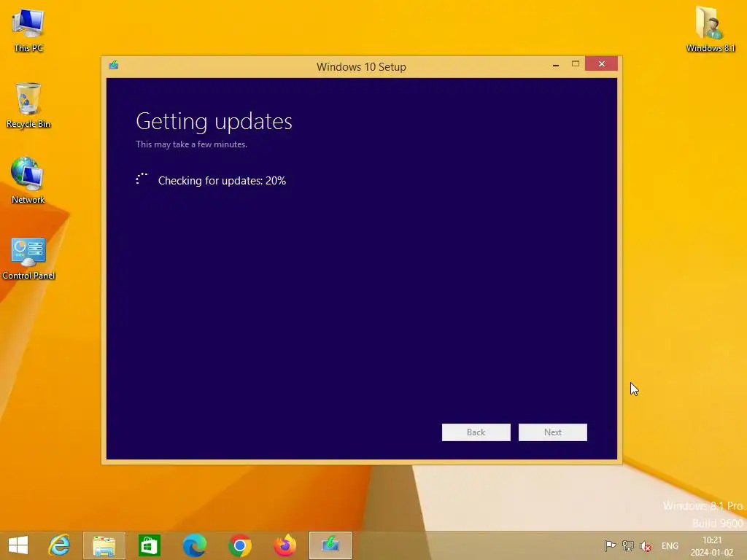747x560 pixels.
Task: Launch Firefox from the taskbar
Action: pyautogui.click(x=285, y=545)
